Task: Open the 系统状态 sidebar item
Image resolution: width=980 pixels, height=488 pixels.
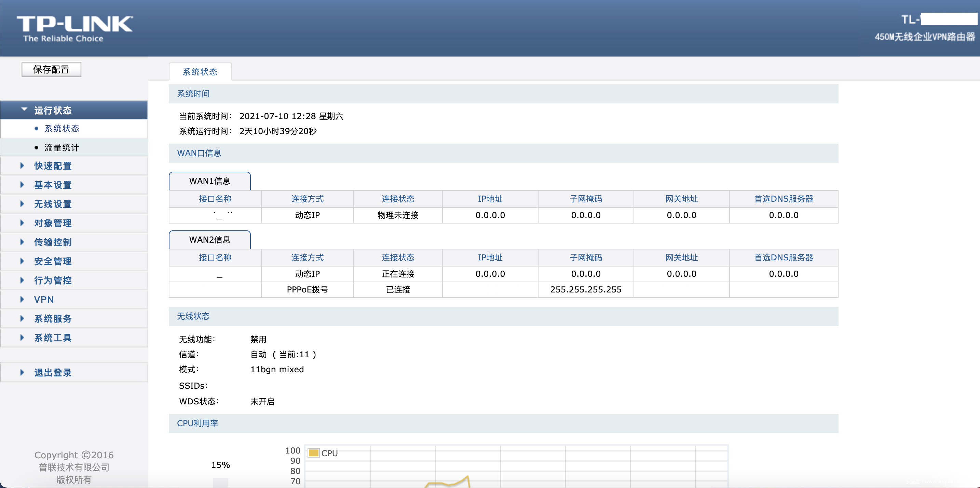Action: coord(62,128)
